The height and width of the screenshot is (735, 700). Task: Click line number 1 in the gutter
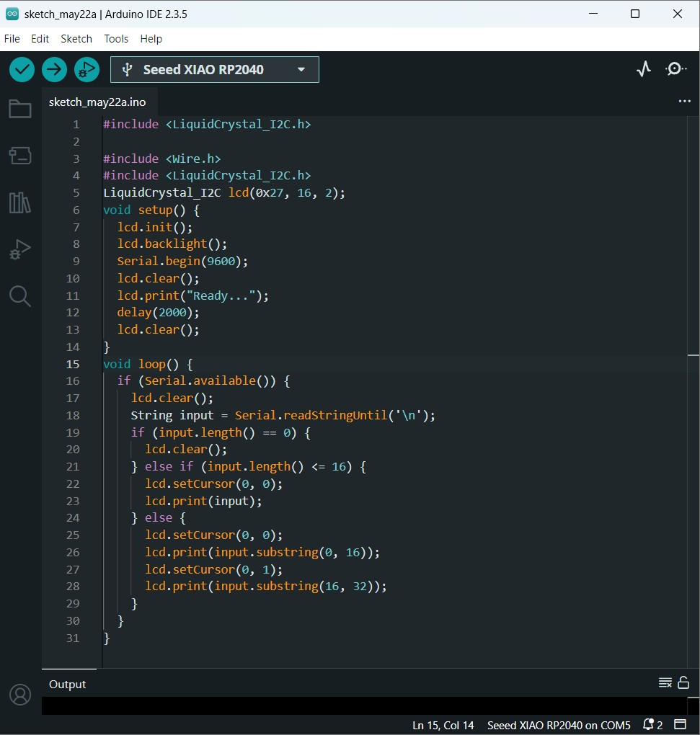pyautogui.click(x=76, y=124)
